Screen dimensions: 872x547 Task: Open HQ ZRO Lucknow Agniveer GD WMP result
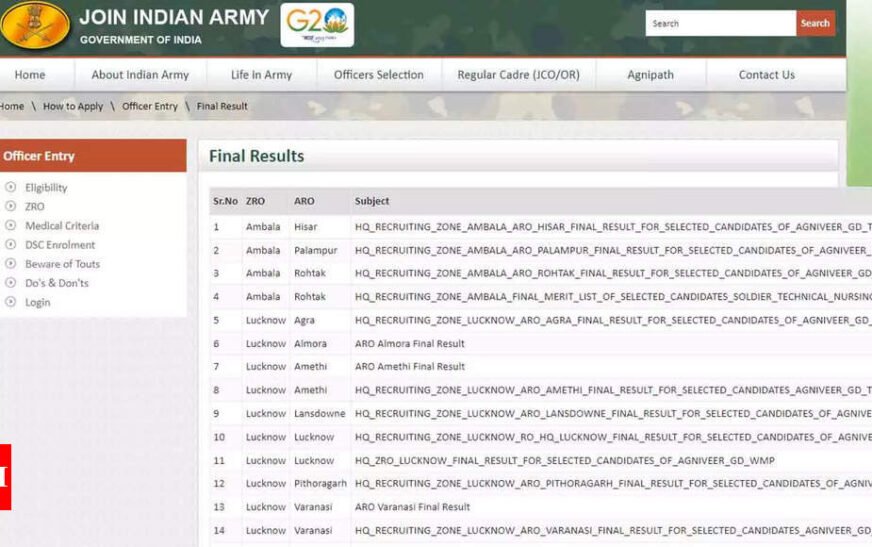pyautogui.click(x=564, y=461)
